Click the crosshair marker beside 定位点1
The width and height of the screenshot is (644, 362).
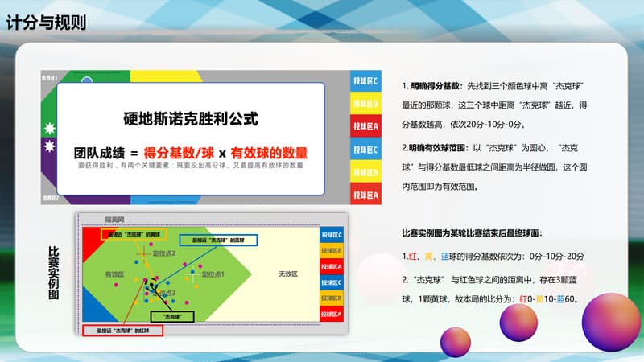(194, 274)
